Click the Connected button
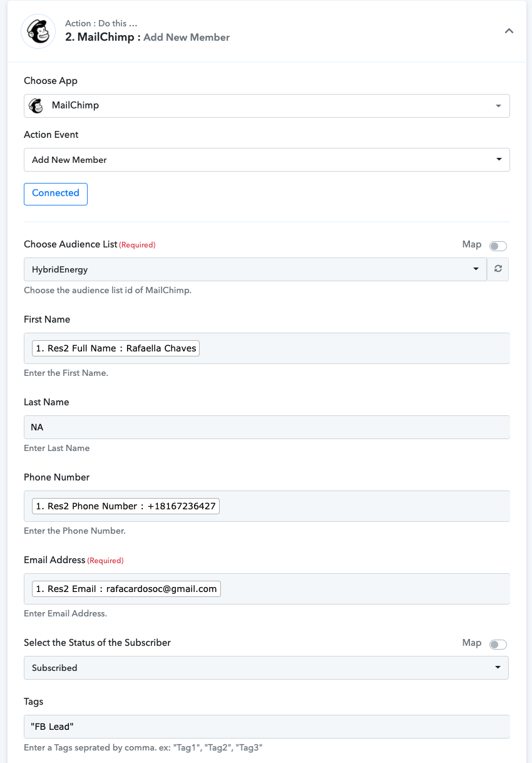This screenshot has height=763, width=532. [x=56, y=194]
